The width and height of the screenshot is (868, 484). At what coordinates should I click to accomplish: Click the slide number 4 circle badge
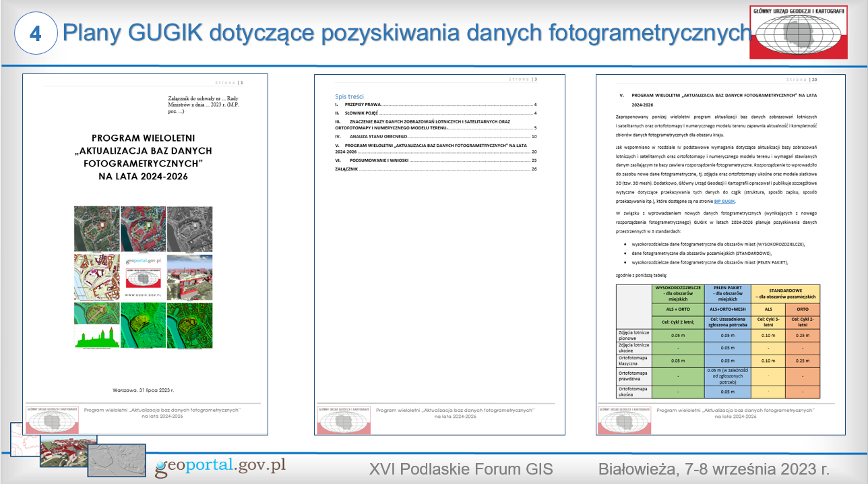pos(35,33)
